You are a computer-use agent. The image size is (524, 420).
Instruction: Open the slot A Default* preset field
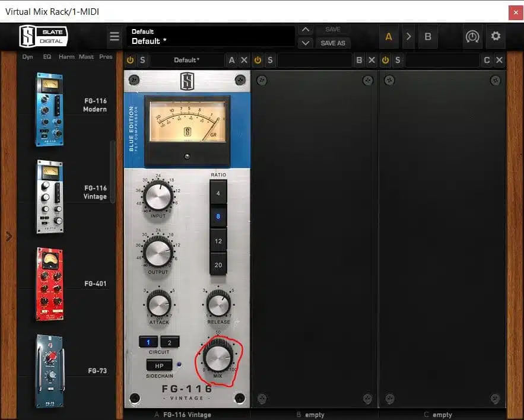(x=187, y=60)
